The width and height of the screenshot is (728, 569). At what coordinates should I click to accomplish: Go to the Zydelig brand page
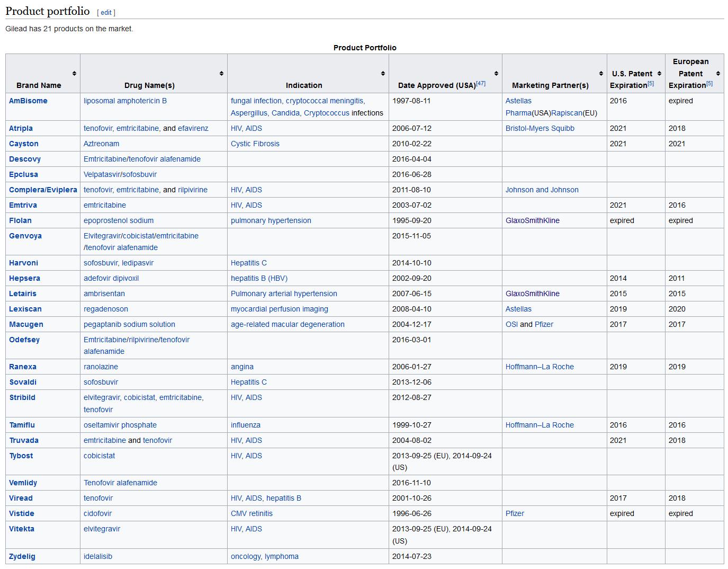[22, 556]
